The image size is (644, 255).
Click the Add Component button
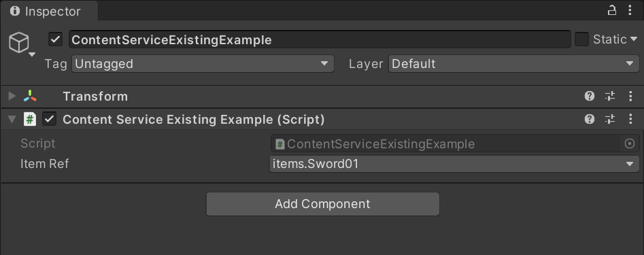pyautogui.click(x=323, y=204)
